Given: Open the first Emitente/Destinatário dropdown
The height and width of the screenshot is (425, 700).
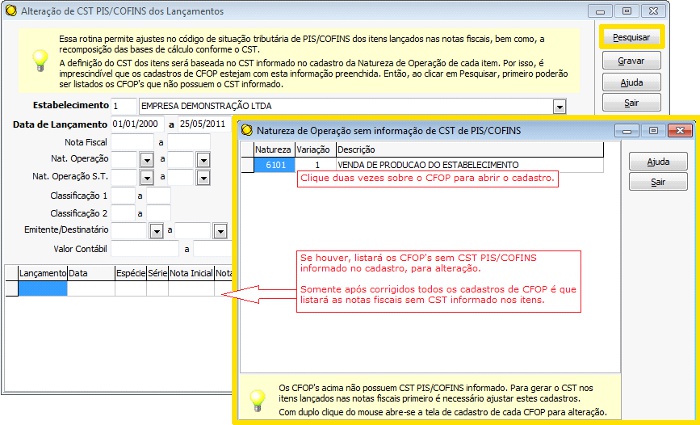Looking at the screenshot, I should (156, 231).
